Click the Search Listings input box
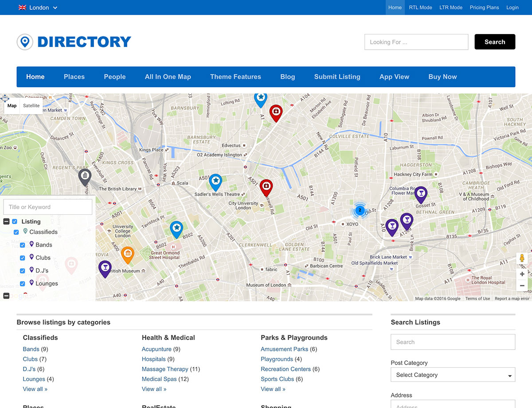Image resolution: width=532 pixels, height=408 pixels. [x=453, y=342]
